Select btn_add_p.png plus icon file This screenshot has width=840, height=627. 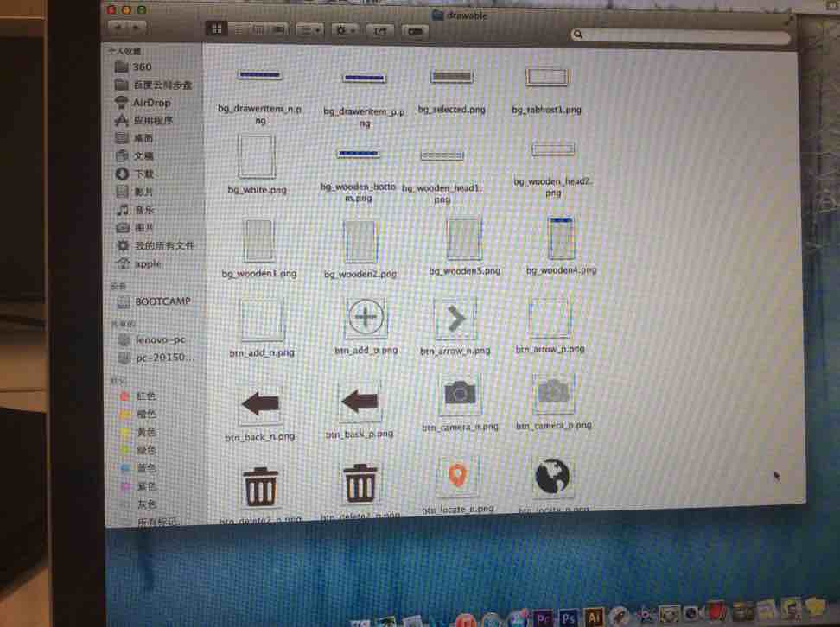pyautogui.click(x=366, y=319)
